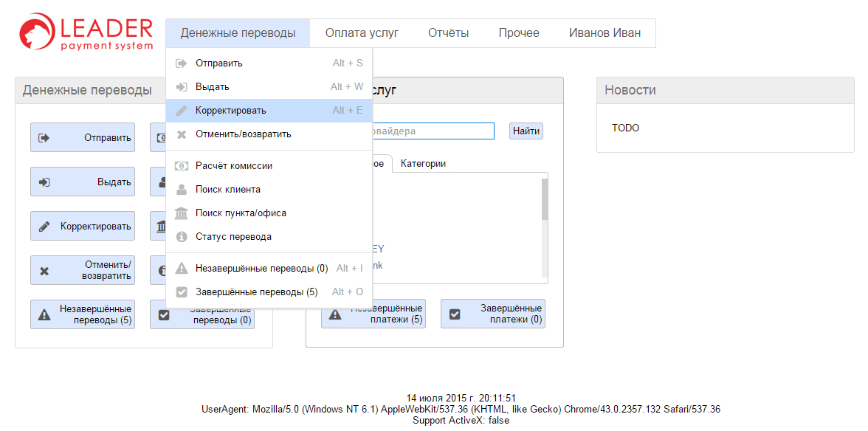Click the checkmark icon beside Завершённые переводы (5)
Viewport: 868px width, 431px height.
coord(181,292)
